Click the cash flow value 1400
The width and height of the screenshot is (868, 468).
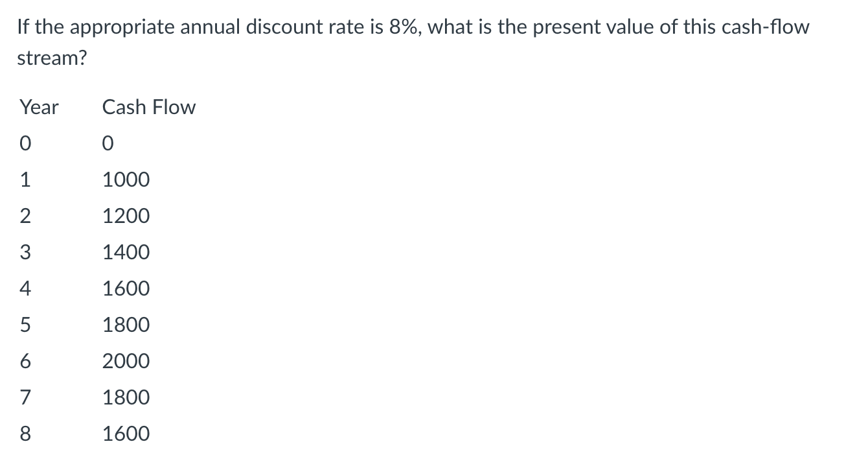click(126, 252)
